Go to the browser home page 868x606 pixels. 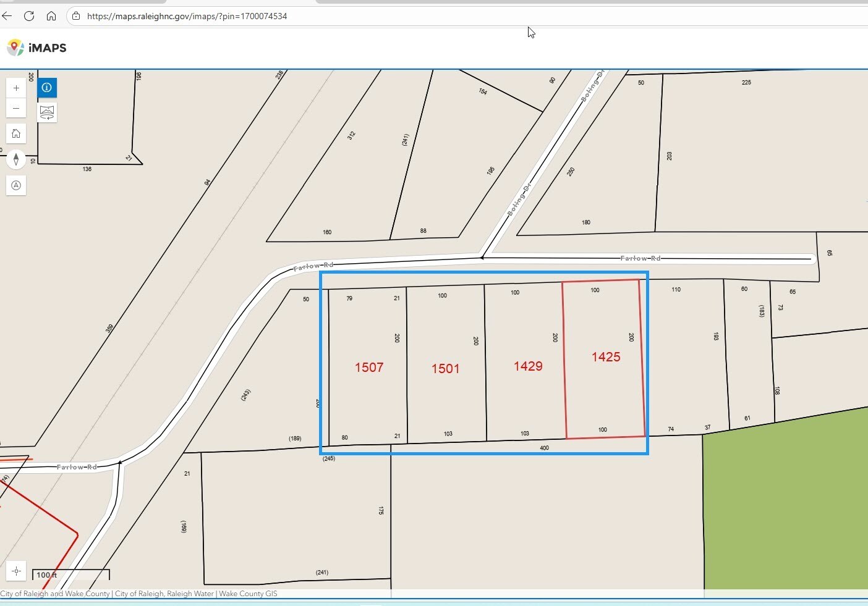[51, 16]
